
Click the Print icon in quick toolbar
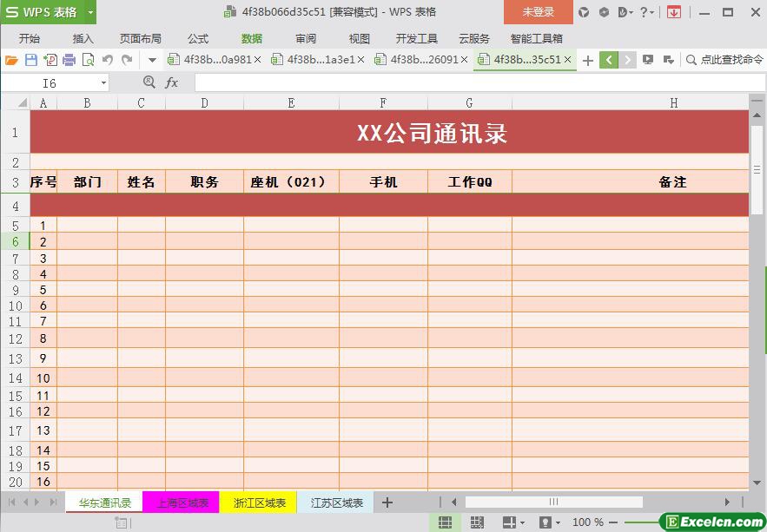pyautogui.click(x=69, y=60)
